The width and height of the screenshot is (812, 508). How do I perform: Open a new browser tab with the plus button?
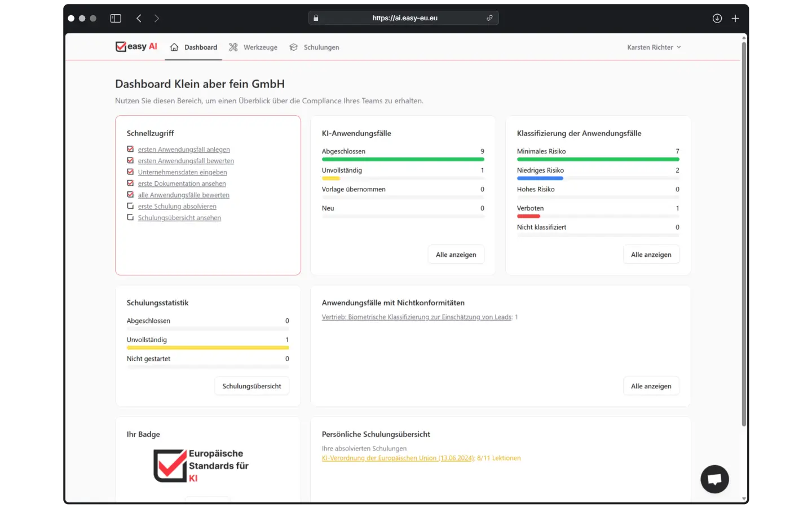[x=735, y=18]
